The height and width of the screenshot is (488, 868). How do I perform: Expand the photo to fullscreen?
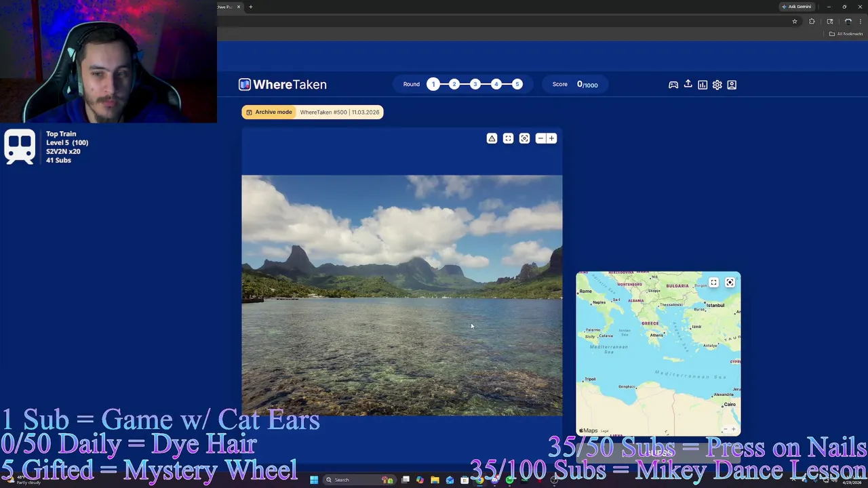point(508,138)
